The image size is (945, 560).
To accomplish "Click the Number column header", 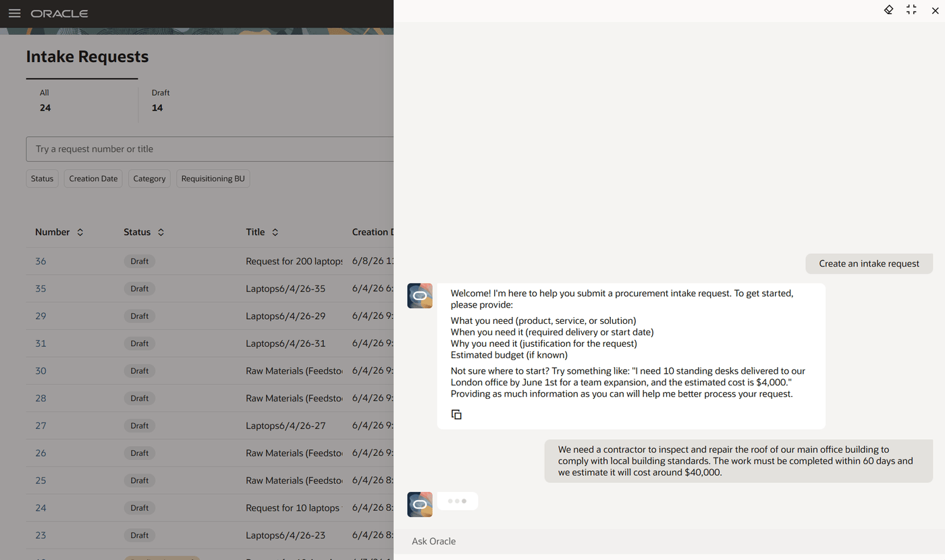I will click(53, 232).
